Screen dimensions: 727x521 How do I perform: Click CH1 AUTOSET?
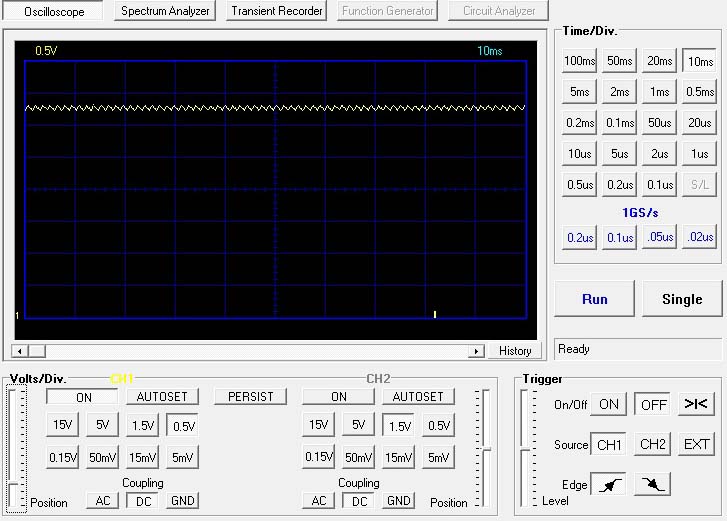pyautogui.click(x=162, y=397)
